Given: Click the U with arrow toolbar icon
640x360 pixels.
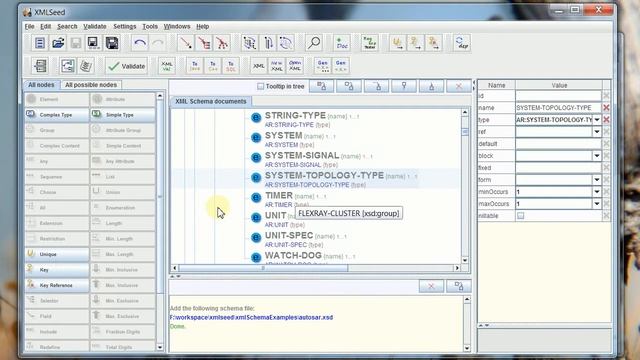Looking at the screenshot, I should (x=398, y=43).
